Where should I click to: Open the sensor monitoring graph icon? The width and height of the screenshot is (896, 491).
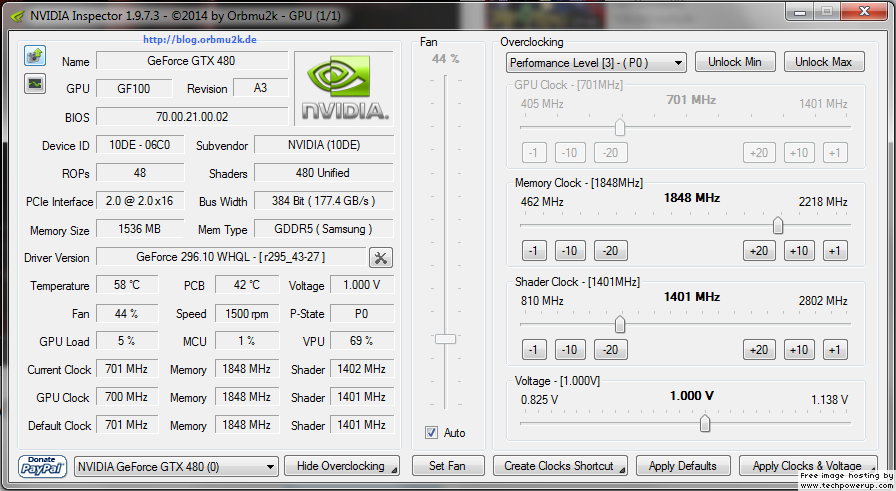pos(35,84)
